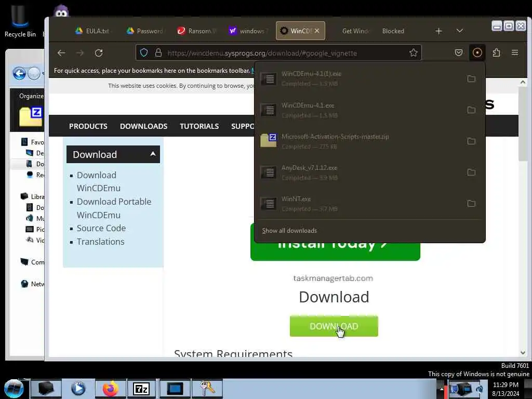Screen dimensions: 532x399
Task: Click Organize in the Explorer window
Action: 31,96
